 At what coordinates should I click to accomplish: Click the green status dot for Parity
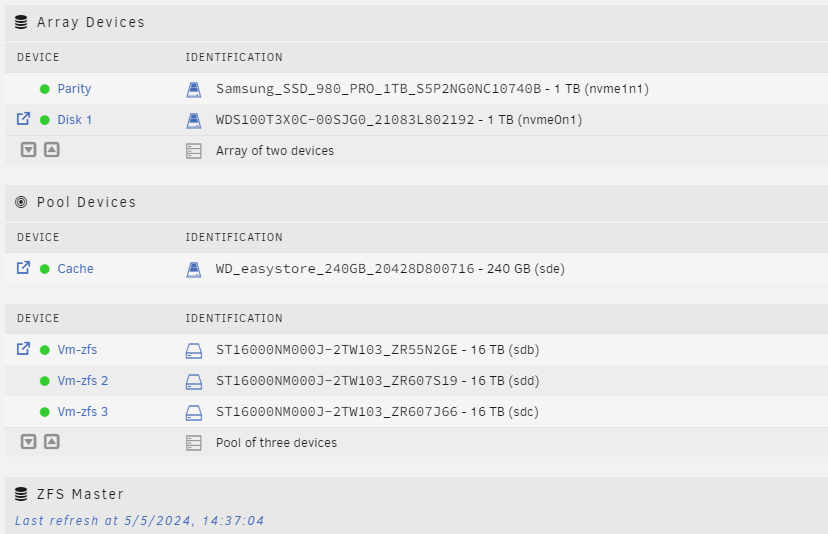pos(45,89)
